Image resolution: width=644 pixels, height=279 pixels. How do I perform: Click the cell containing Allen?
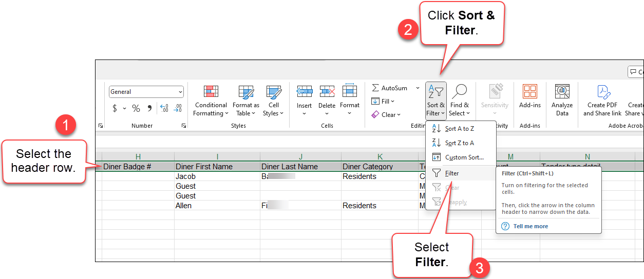tap(217, 206)
